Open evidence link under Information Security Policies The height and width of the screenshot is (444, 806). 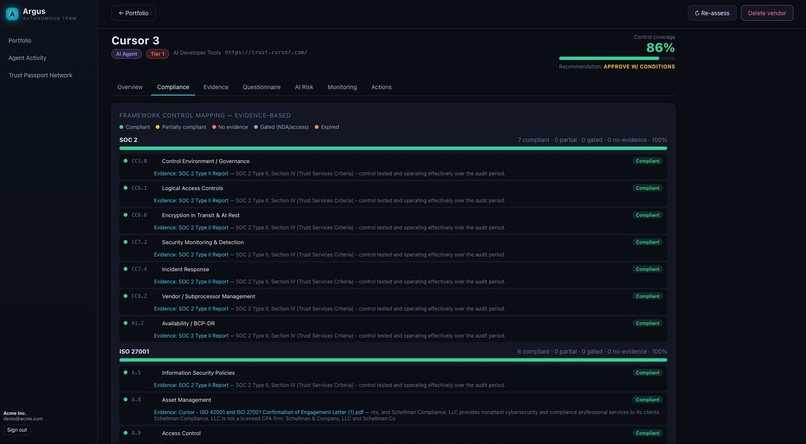pyautogui.click(x=191, y=385)
